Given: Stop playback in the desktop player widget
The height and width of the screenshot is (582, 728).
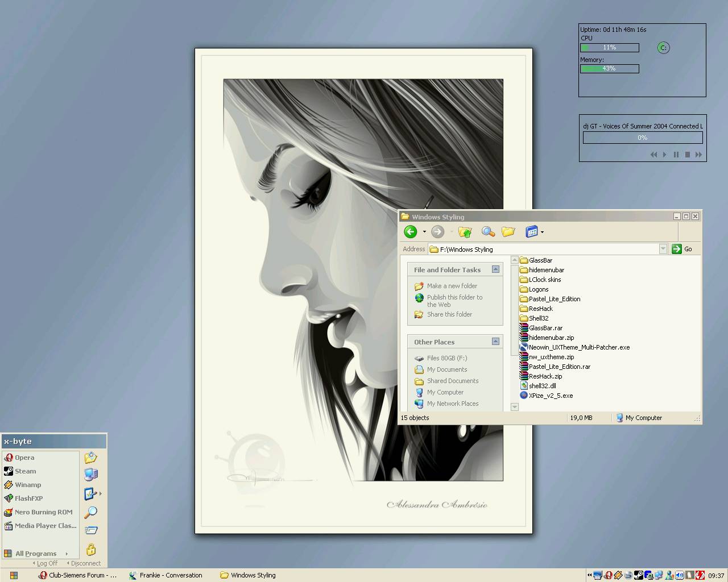Looking at the screenshot, I should pos(687,155).
